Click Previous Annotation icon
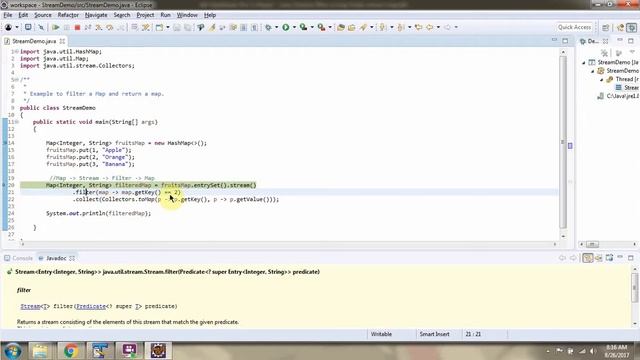The width and height of the screenshot is (640, 360). pos(401,27)
